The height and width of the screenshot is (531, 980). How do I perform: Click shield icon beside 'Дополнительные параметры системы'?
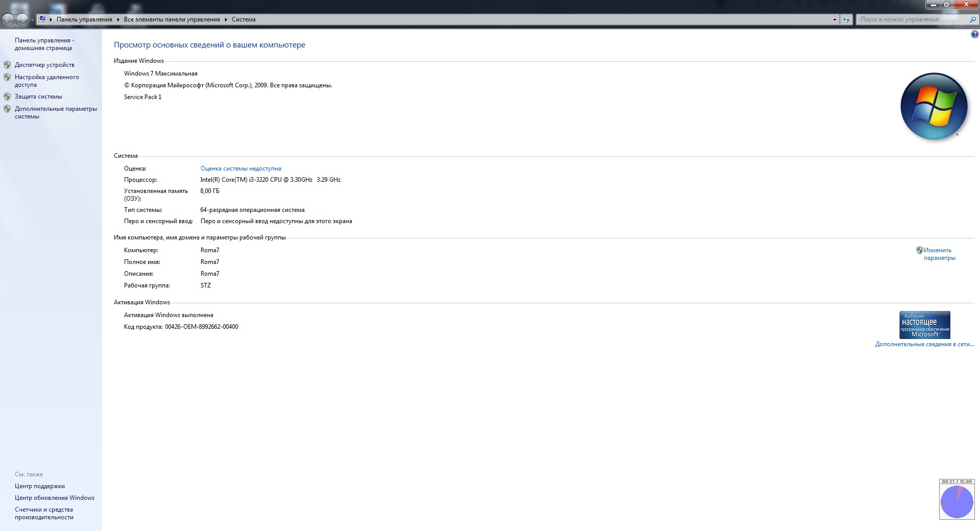(x=7, y=109)
